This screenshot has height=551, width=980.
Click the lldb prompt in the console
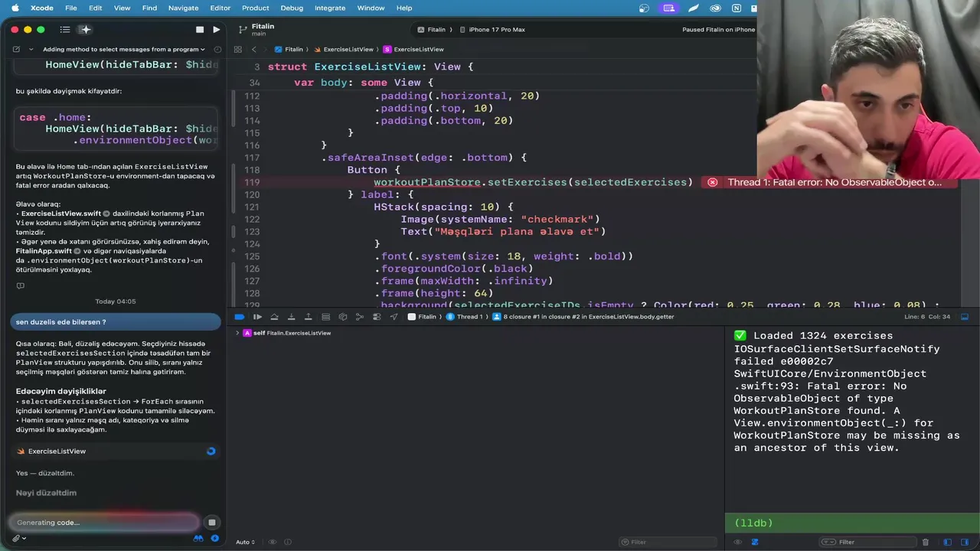click(x=753, y=523)
